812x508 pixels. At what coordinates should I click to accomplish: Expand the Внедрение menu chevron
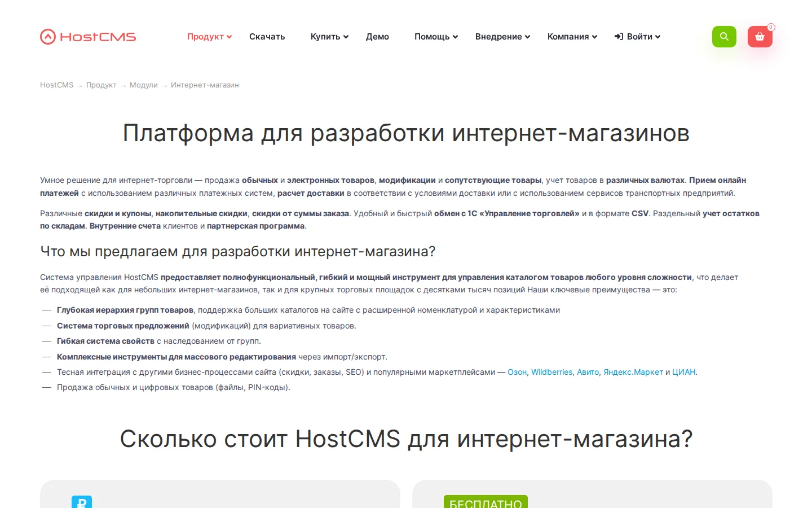(x=527, y=37)
